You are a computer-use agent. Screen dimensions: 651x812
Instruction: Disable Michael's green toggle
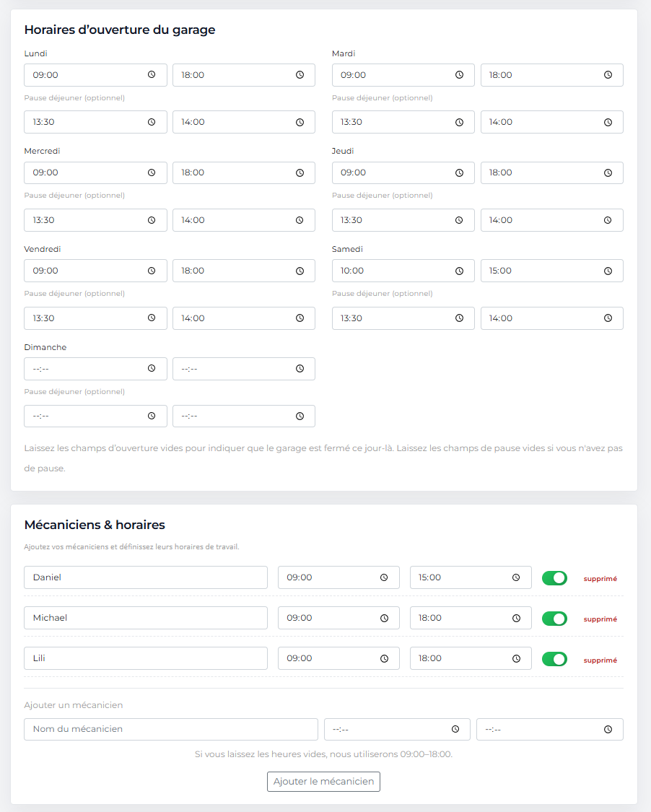[x=554, y=618]
